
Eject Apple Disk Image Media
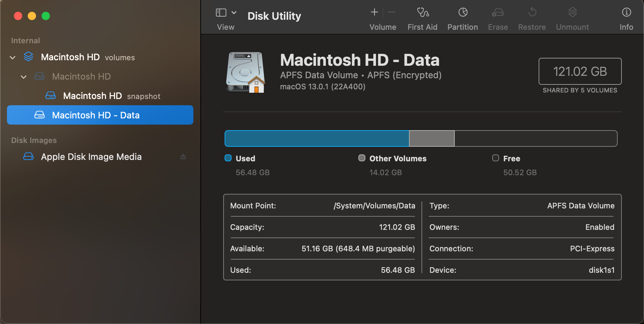tap(183, 157)
